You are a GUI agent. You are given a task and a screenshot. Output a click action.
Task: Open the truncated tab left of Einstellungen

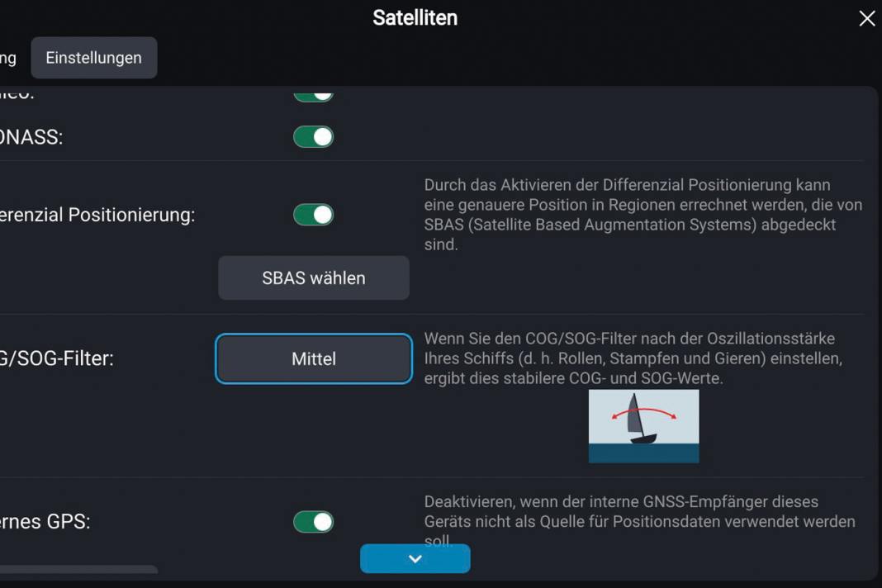click(x=10, y=57)
